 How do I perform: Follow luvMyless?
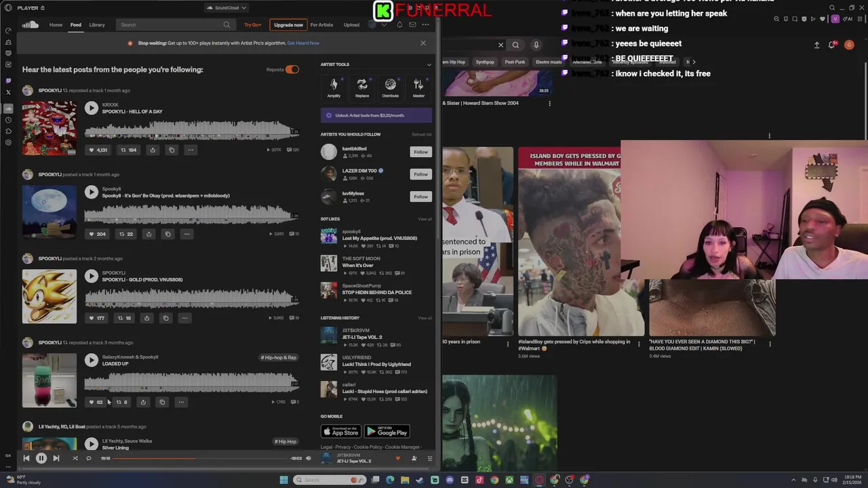coord(421,197)
